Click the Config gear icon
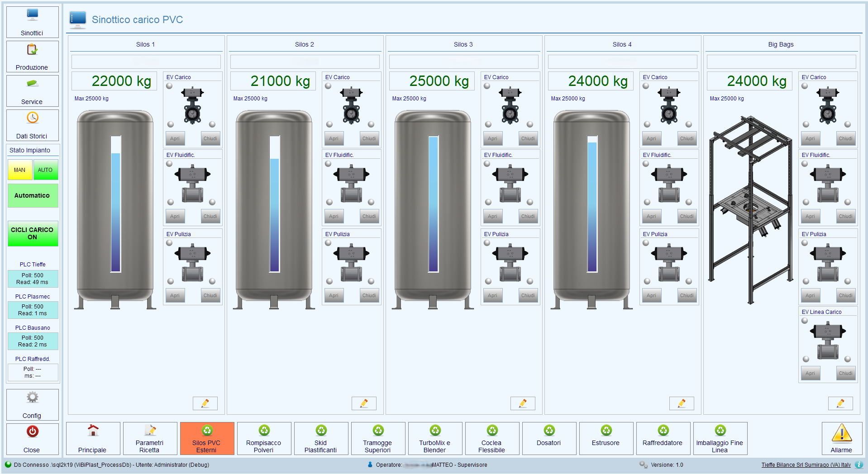 click(32, 398)
